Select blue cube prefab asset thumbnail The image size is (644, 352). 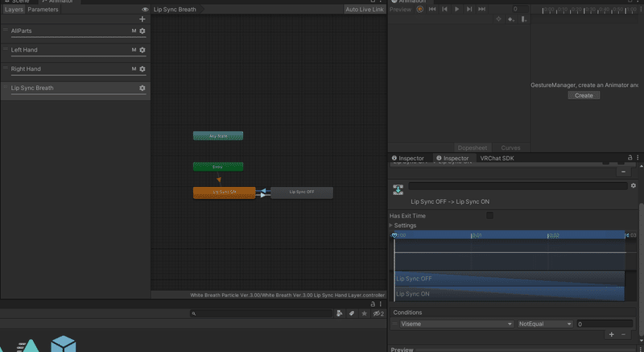[x=63, y=344]
